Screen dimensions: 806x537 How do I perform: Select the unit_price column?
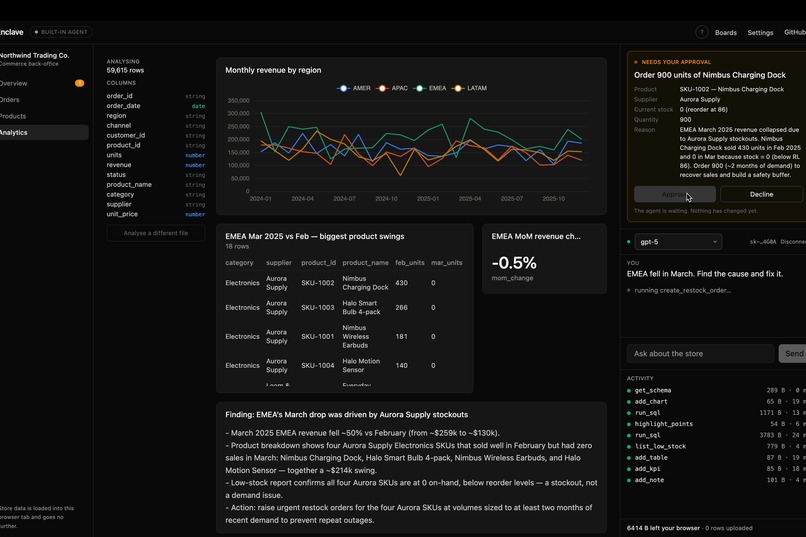(156, 214)
